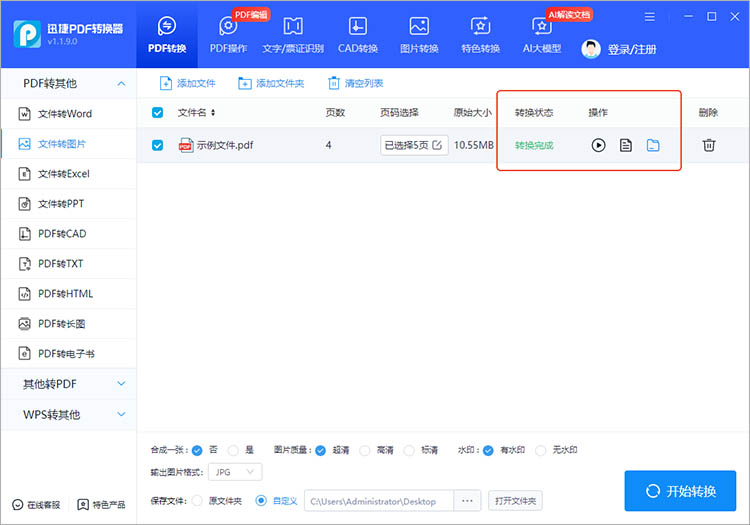The width and height of the screenshot is (750, 525).
Task: Switch to CAD转换 tab
Action: pyautogui.click(x=358, y=34)
